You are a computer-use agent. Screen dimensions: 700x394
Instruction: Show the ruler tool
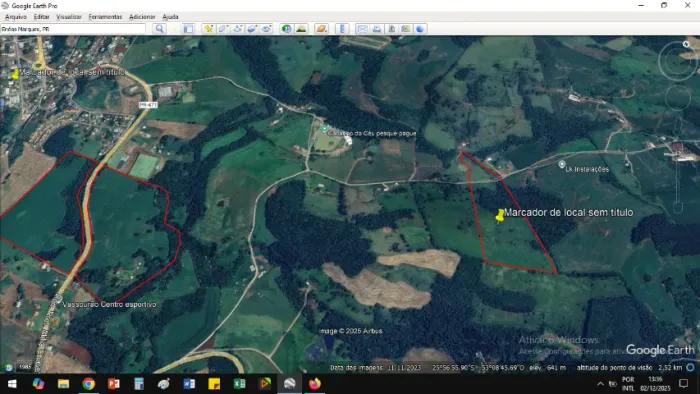pyautogui.click(x=342, y=29)
